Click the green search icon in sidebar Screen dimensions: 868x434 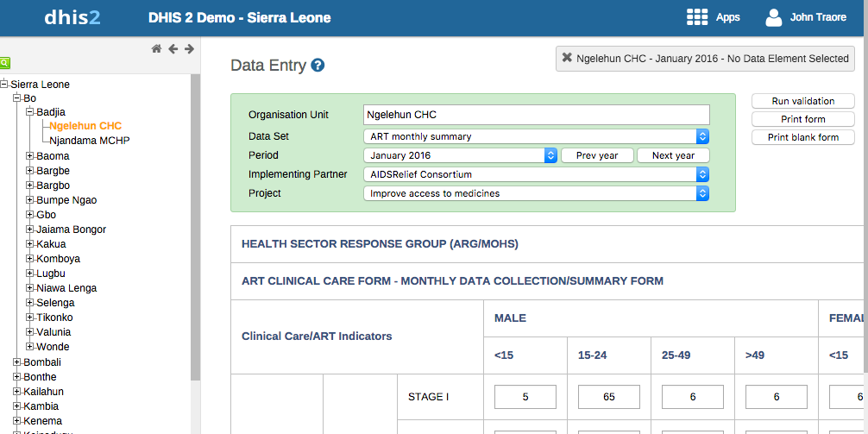point(5,63)
